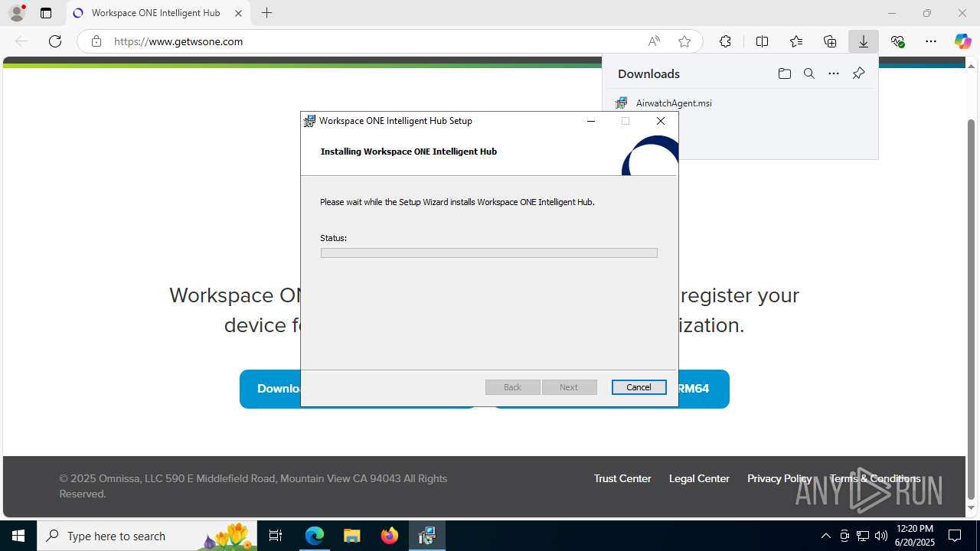This screenshot has width=980, height=551.
Task: Open the Favorites list
Action: (796, 41)
